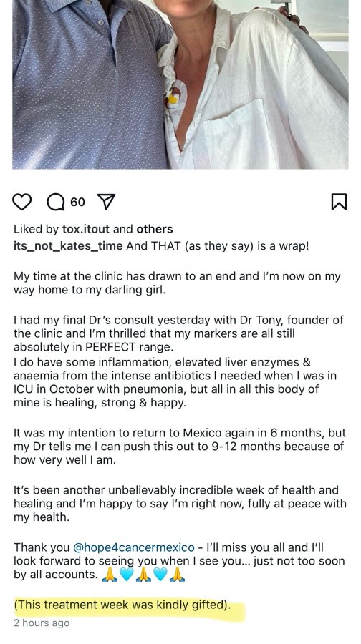Open its_not_kates_time profile username

(68, 246)
